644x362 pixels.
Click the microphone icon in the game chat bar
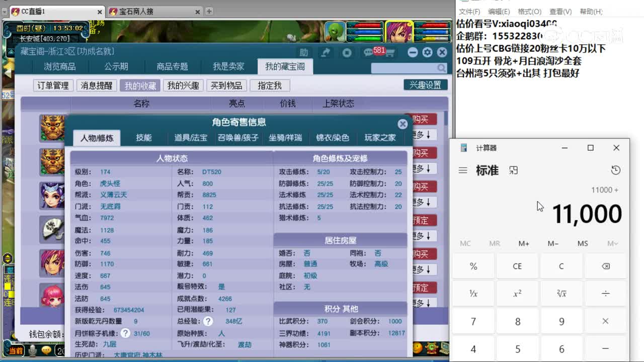point(33,350)
